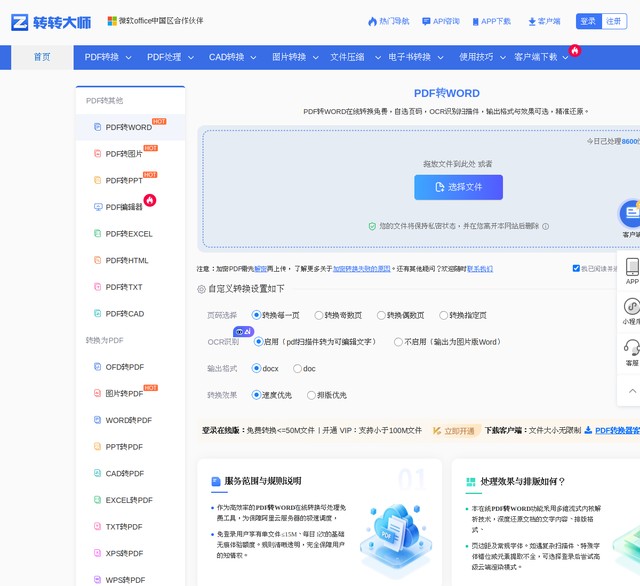Click the 小程序 floating icon

(x=632, y=306)
